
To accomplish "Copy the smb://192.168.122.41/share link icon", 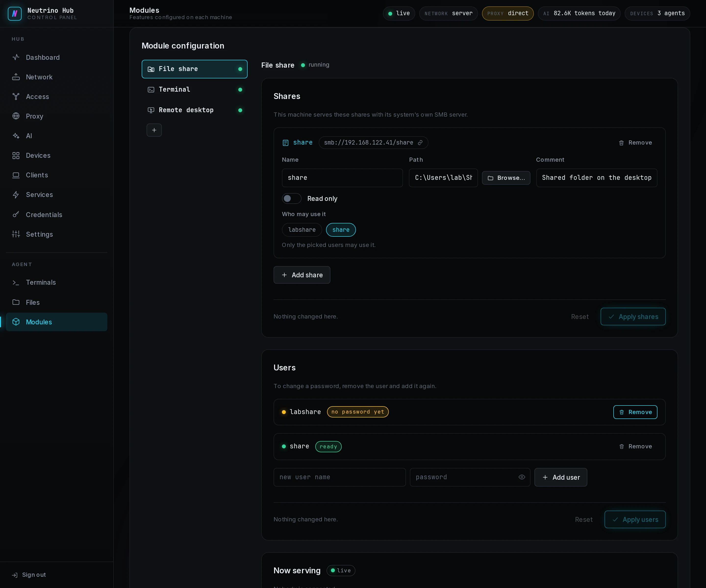I will [420, 143].
